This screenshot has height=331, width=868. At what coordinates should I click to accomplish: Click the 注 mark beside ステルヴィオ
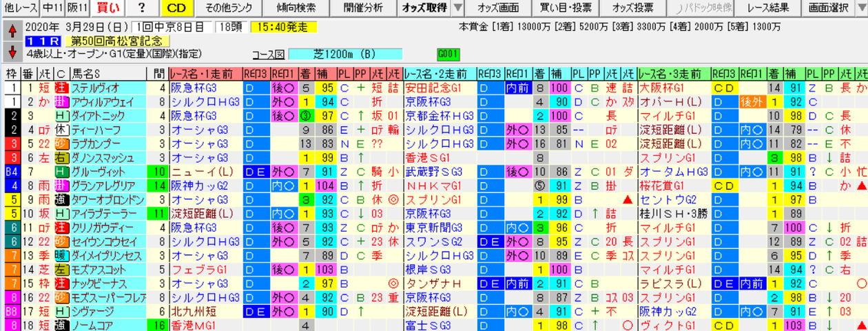pyautogui.click(x=61, y=88)
